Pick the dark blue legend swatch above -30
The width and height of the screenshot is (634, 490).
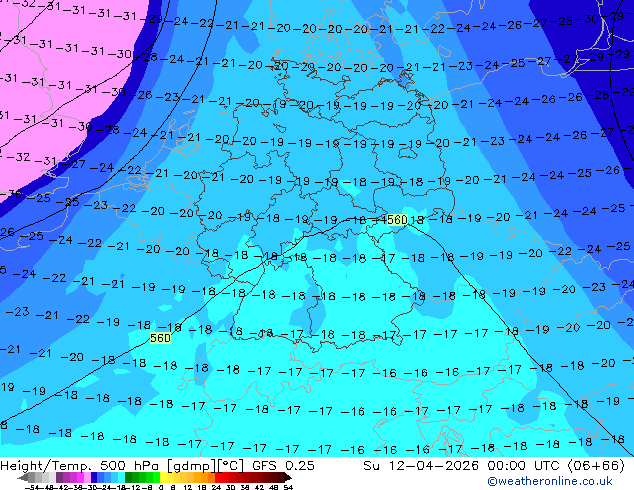94,477
